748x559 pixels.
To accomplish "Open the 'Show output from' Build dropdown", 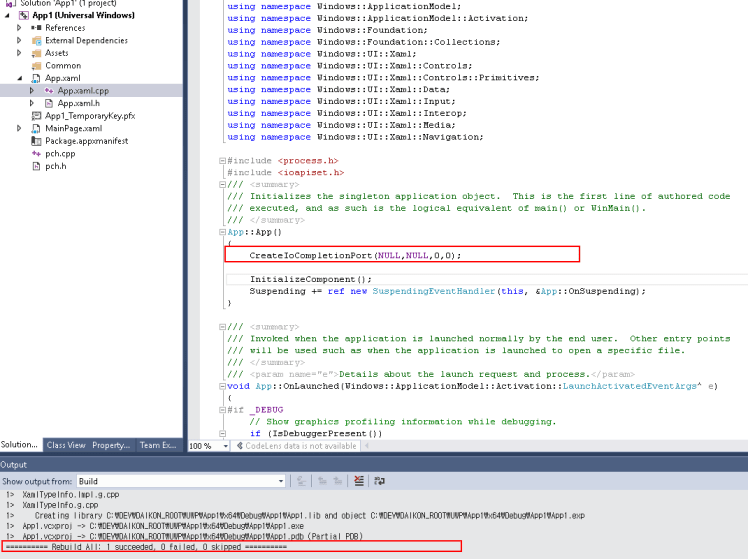I will [x=280, y=481].
